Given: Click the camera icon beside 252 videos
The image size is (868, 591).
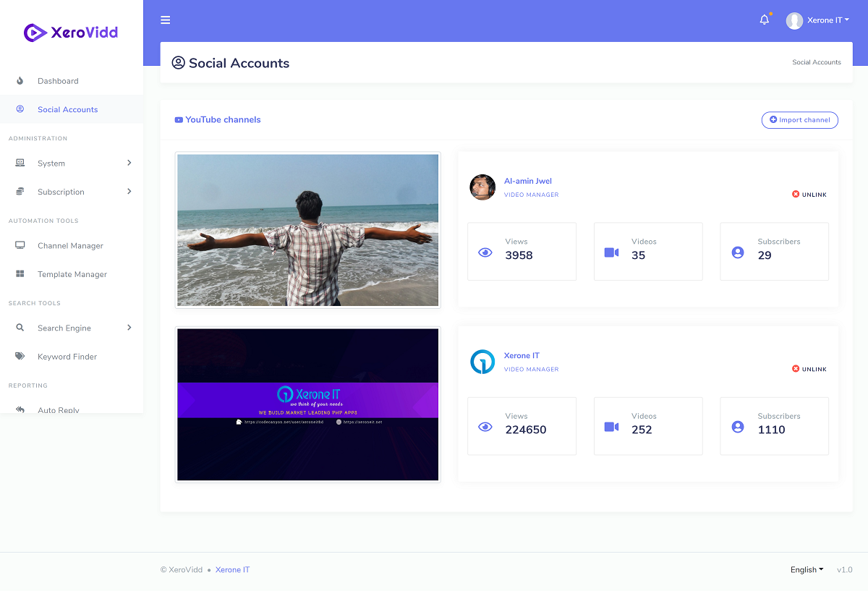Looking at the screenshot, I should (x=611, y=427).
